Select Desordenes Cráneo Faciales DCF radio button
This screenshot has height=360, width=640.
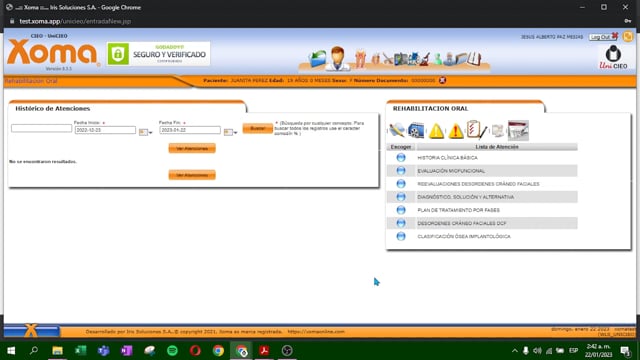401,223
